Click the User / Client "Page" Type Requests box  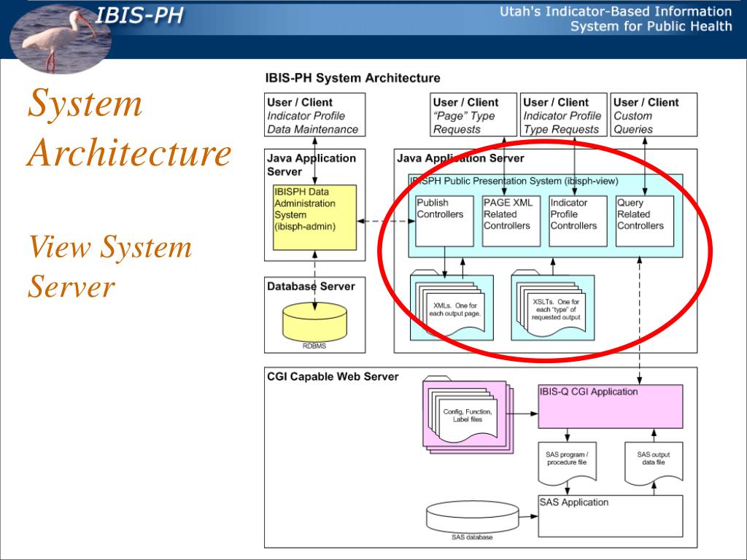pyautogui.click(x=473, y=114)
